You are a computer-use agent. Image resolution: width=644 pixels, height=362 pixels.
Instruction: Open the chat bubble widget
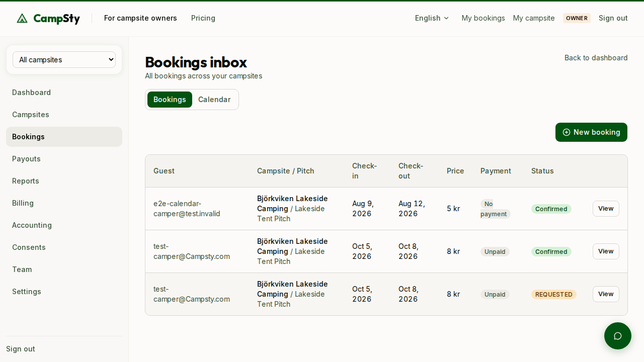click(618, 336)
